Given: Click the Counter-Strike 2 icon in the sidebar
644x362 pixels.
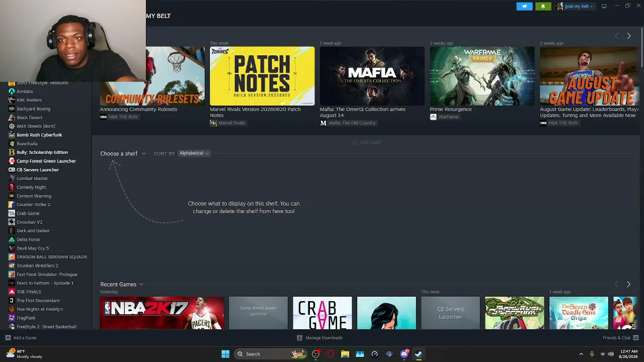Looking at the screenshot, I should coord(12,205).
